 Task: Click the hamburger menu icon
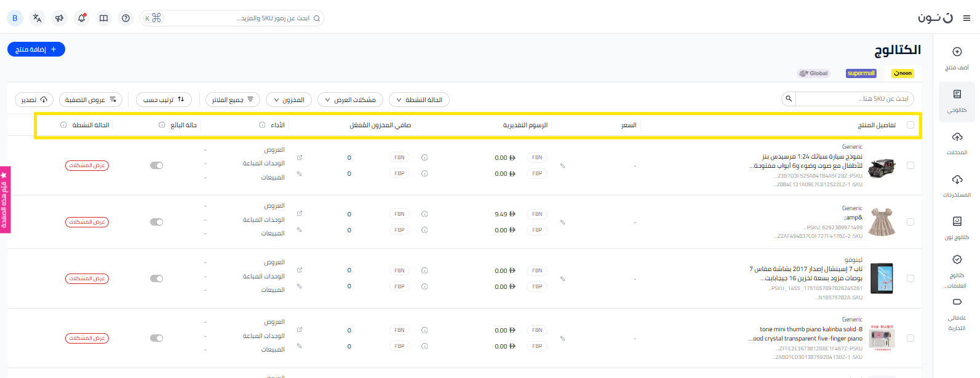pyautogui.click(x=966, y=18)
